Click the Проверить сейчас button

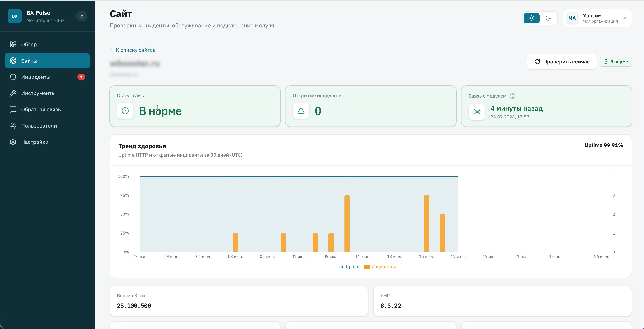coord(562,62)
